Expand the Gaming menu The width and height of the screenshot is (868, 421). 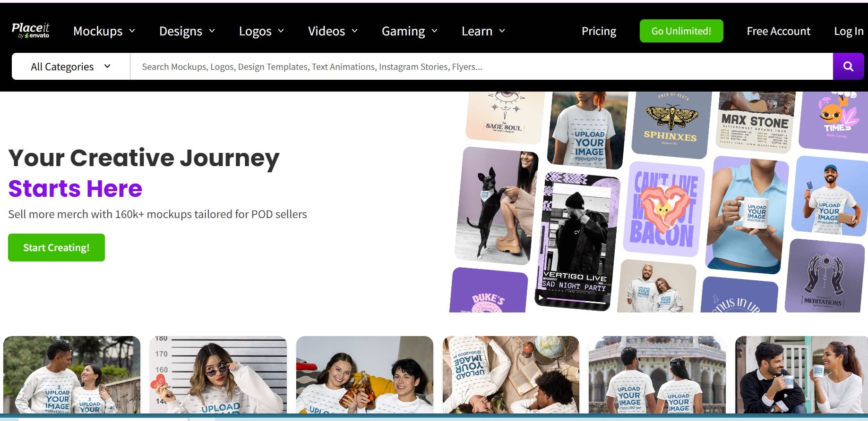(409, 31)
